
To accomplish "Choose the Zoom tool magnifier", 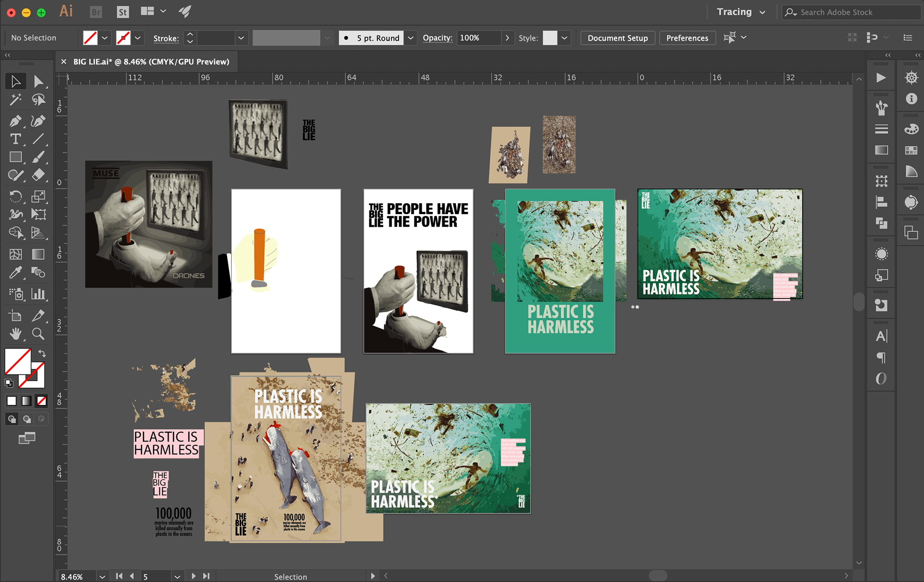I will (38, 334).
